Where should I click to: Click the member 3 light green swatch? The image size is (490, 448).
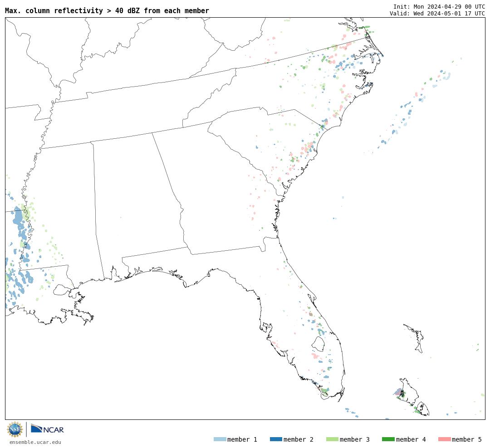click(332, 439)
